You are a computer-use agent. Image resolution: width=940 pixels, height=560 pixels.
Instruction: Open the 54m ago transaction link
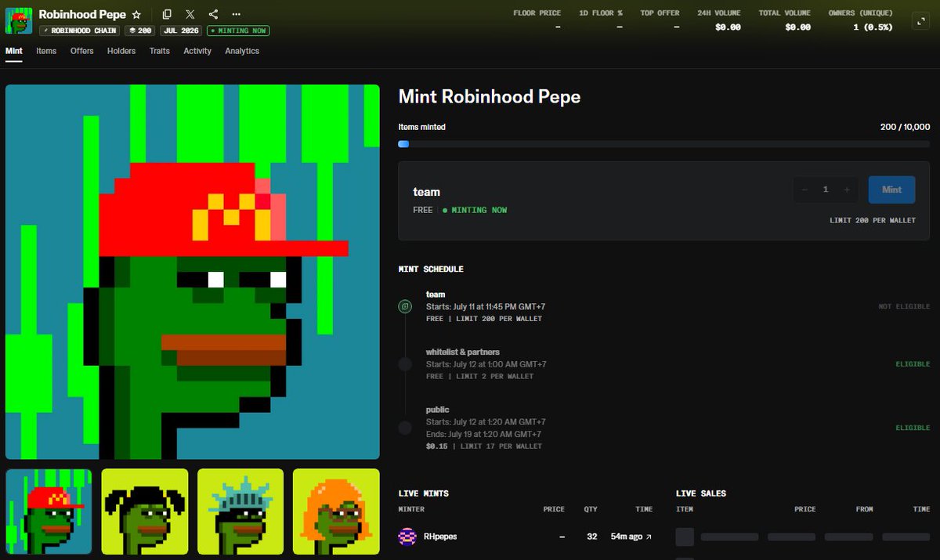coord(631,537)
